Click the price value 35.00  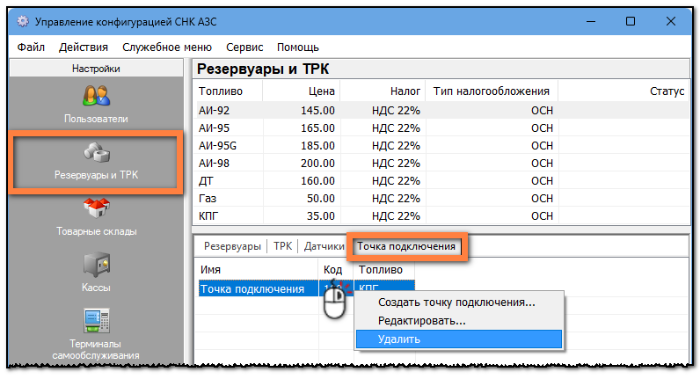[x=321, y=216]
